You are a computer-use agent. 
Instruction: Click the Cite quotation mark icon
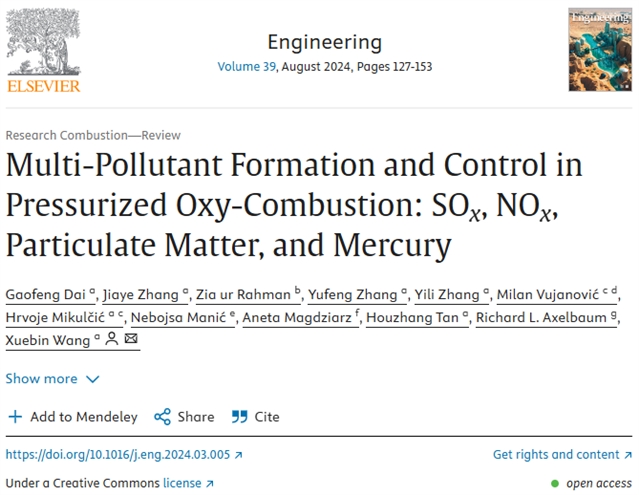pos(239,417)
